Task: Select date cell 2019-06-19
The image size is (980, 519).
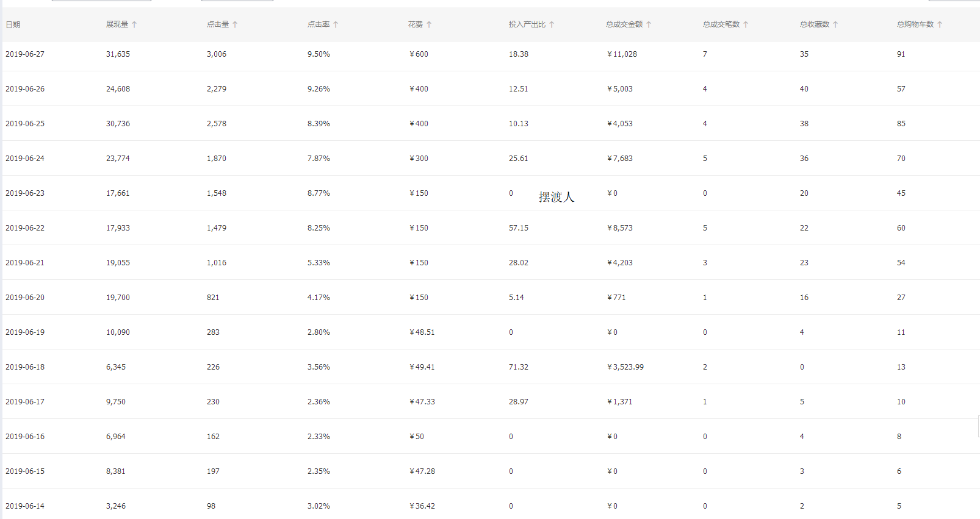Action: coord(25,332)
